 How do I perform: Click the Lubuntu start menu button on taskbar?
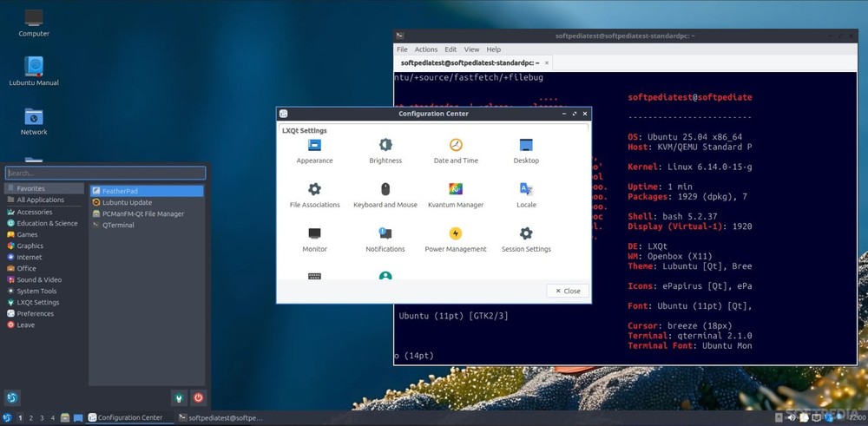[7, 417]
